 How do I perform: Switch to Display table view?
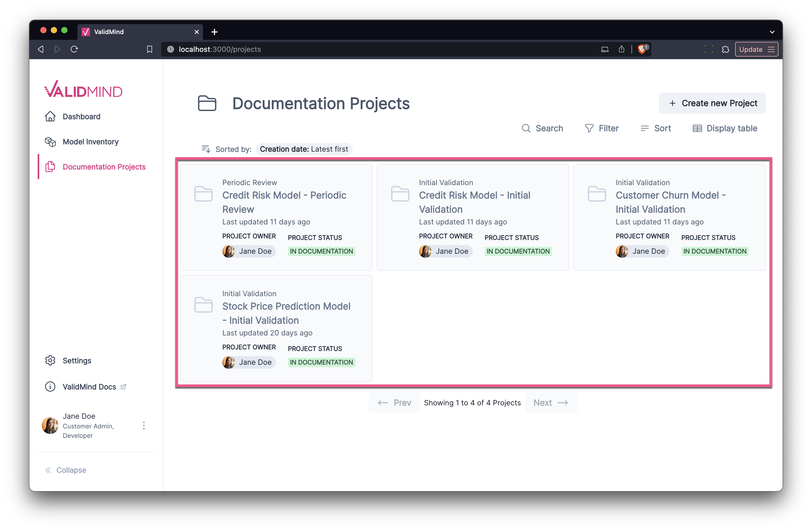click(x=725, y=128)
